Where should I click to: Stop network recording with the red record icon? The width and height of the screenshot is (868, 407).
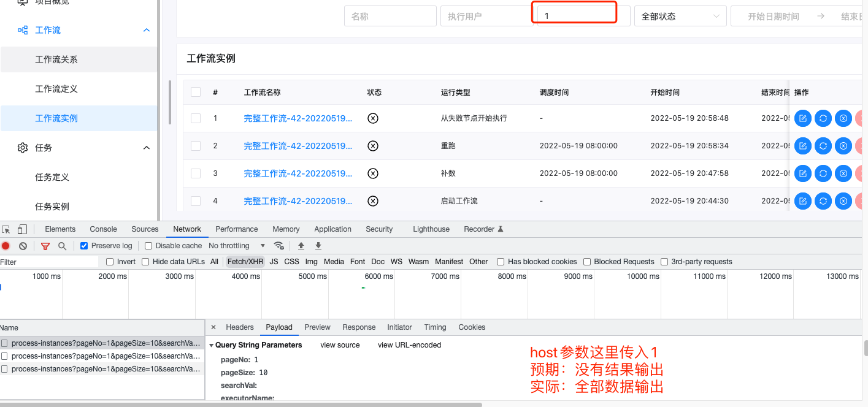6,245
